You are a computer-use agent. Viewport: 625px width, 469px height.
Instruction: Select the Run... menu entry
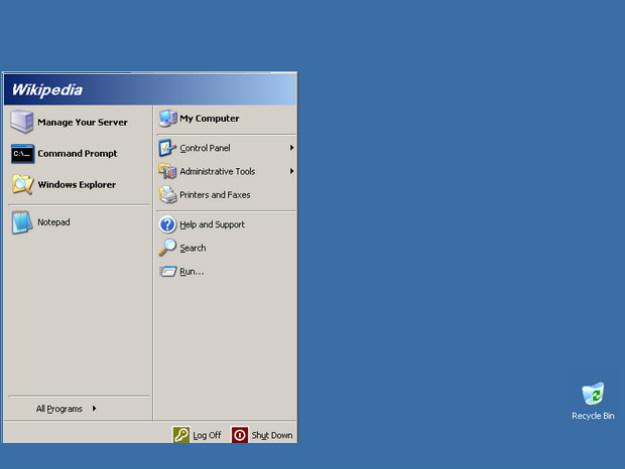(226, 271)
